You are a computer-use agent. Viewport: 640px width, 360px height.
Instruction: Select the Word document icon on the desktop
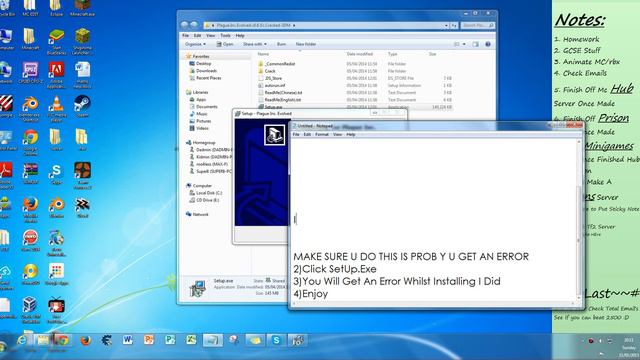[82, 75]
